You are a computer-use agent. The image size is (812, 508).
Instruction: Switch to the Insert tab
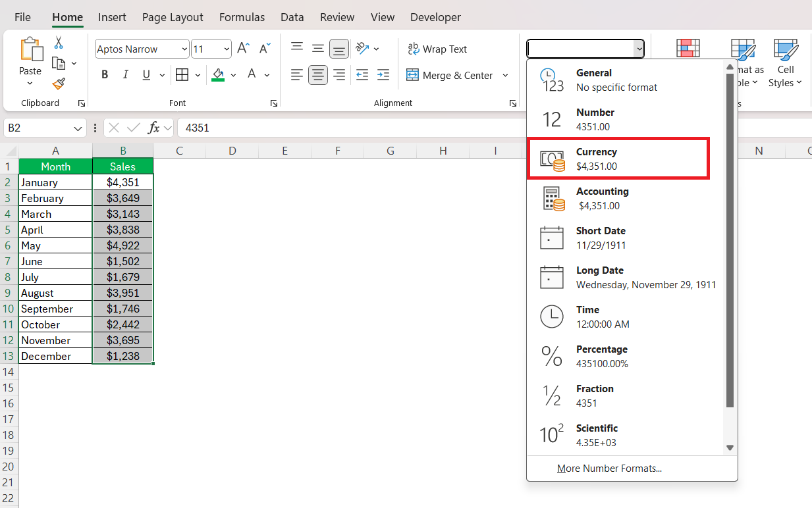(112, 17)
